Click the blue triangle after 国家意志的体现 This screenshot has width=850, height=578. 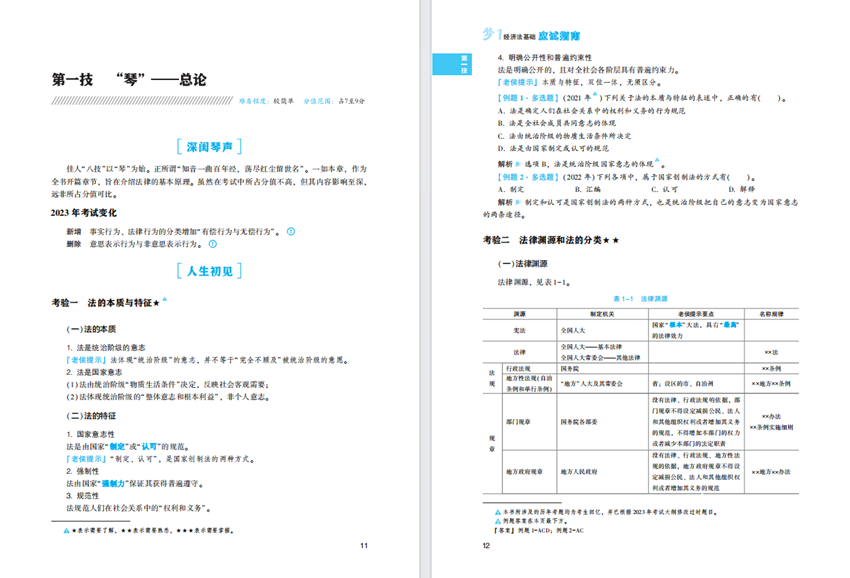coord(657,158)
